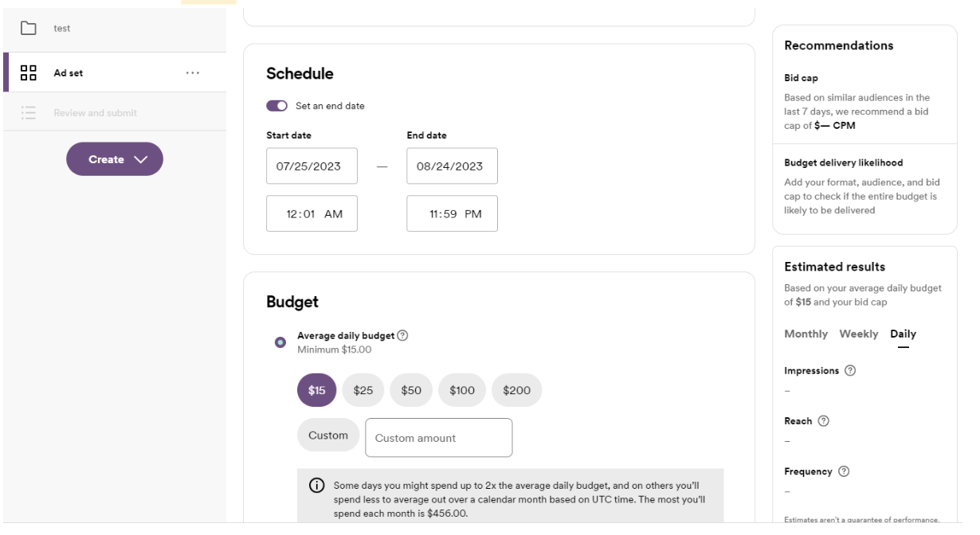
Task: Expand the Create dropdown button
Action: pos(115,159)
